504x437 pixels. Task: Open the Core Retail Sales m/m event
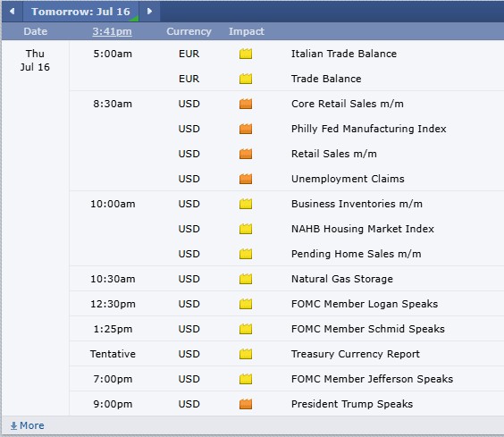point(348,104)
